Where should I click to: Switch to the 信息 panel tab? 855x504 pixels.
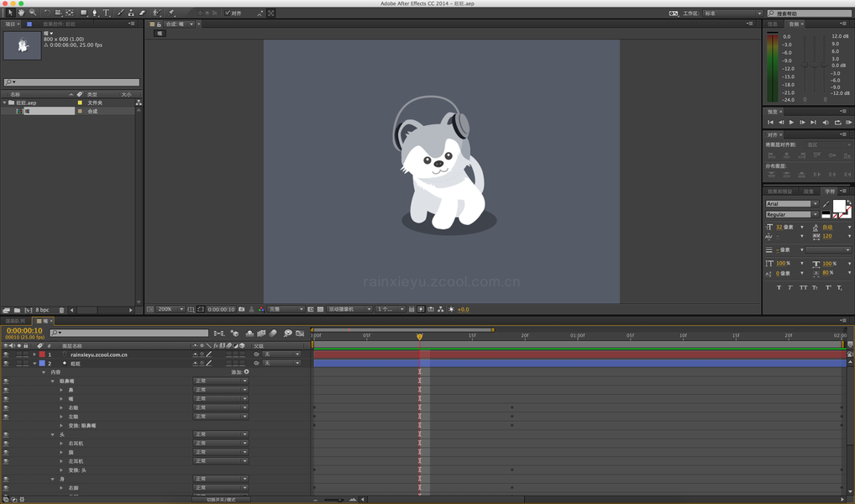[773, 24]
